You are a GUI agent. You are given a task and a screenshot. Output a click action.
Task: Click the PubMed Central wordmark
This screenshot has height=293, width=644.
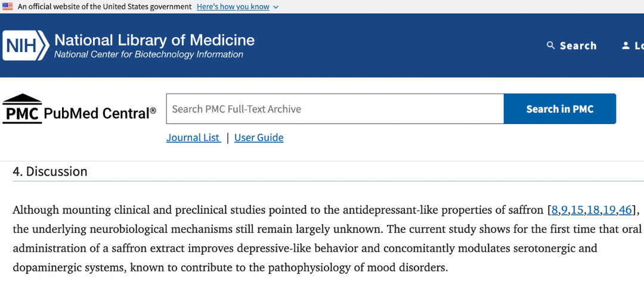(x=100, y=112)
